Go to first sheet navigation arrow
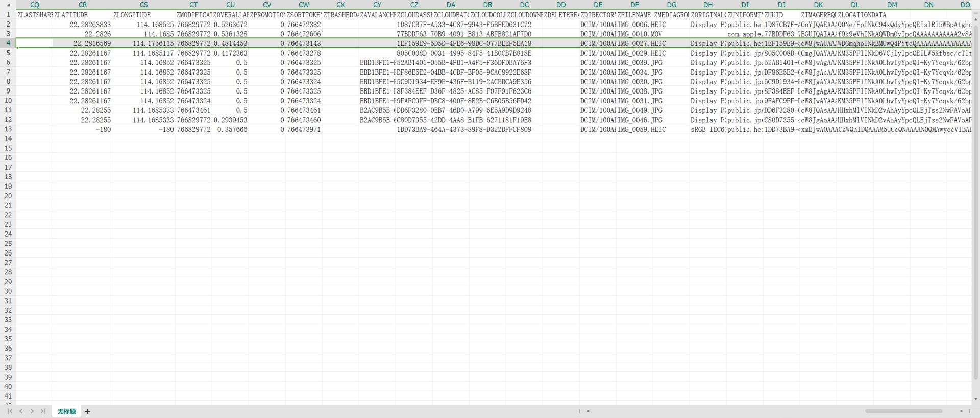Screen dimensions: 980x418 click(10, 411)
